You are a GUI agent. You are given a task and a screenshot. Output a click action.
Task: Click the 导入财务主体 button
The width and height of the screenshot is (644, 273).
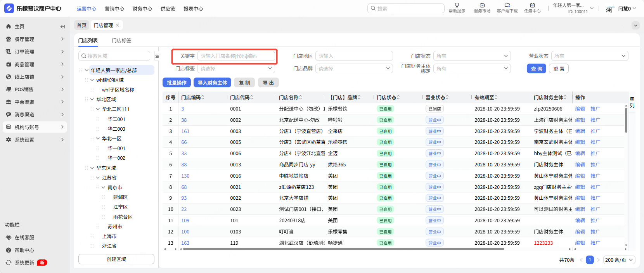pos(212,83)
